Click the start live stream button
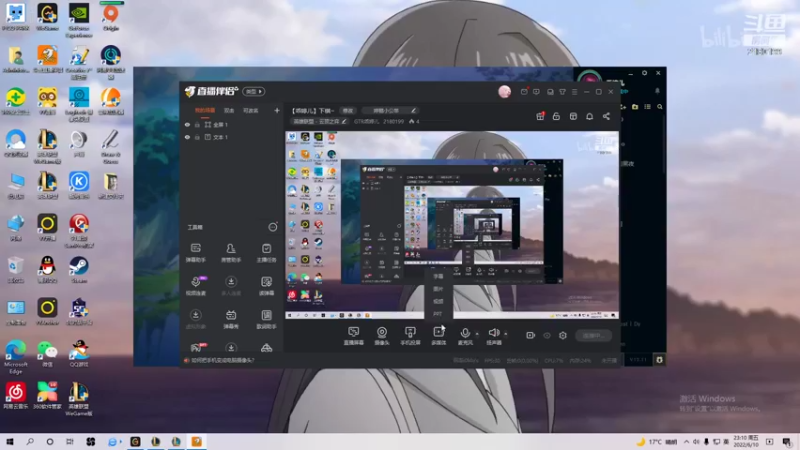This screenshot has width=800, height=450. (594, 335)
